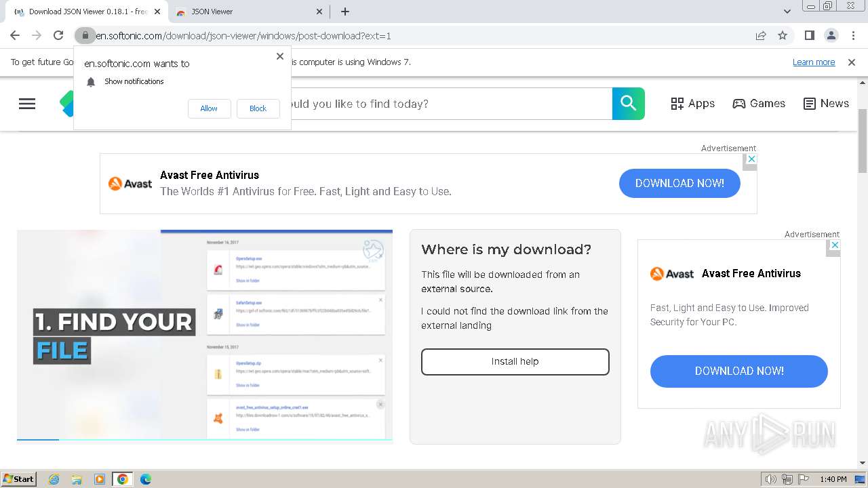The height and width of the screenshot is (488, 868).
Task: Close the top Avast banner ad
Action: (750, 159)
